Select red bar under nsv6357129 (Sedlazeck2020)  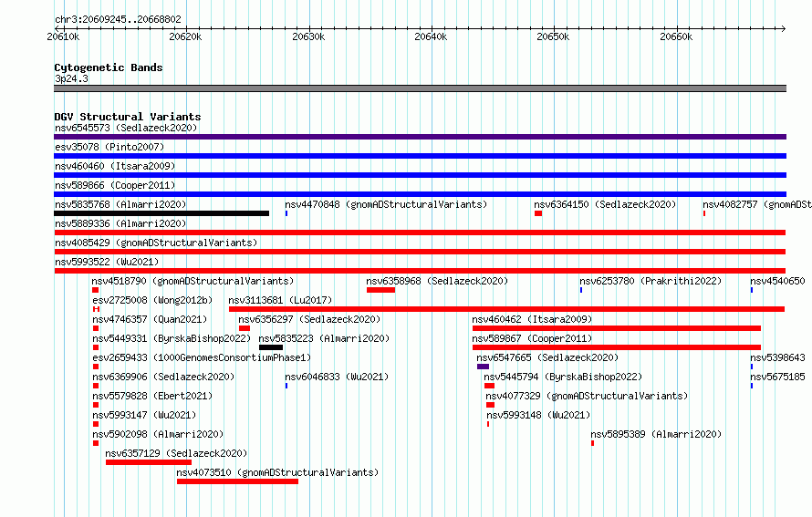[x=149, y=462]
